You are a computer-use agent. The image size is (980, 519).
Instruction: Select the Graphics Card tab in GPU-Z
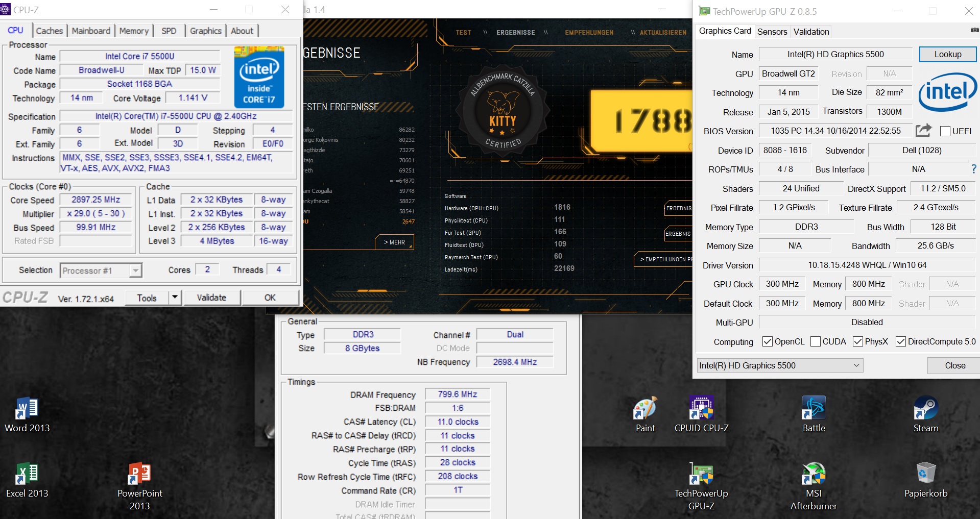click(x=725, y=31)
